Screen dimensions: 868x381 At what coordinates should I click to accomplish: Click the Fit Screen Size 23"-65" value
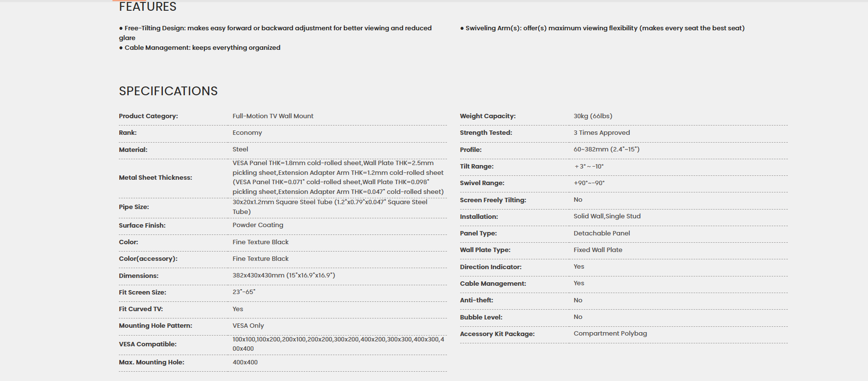(x=244, y=292)
